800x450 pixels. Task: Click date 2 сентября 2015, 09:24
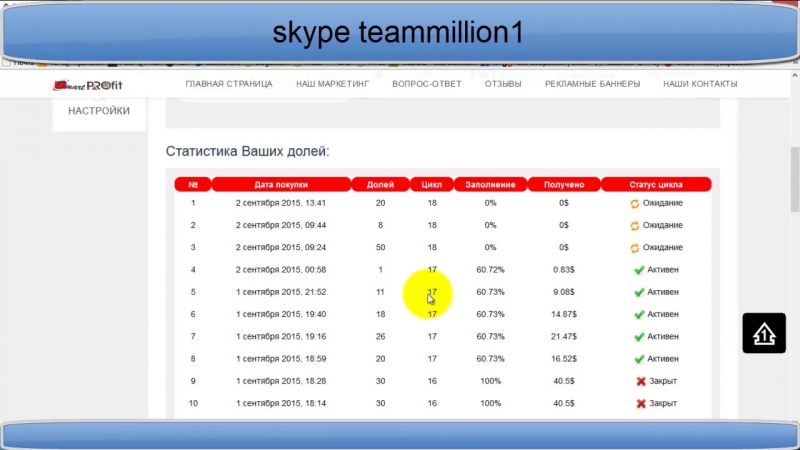coord(281,247)
